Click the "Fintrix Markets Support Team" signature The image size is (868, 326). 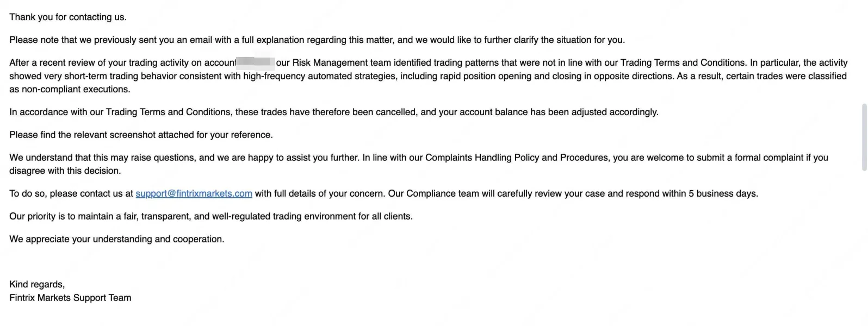[x=70, y=298]
